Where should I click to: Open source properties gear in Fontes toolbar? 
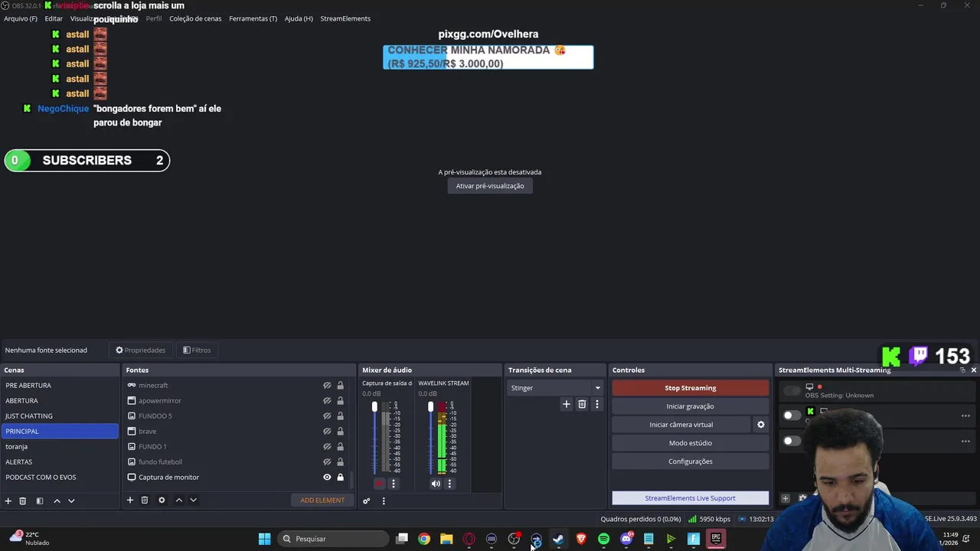click(x=162, y=500)
